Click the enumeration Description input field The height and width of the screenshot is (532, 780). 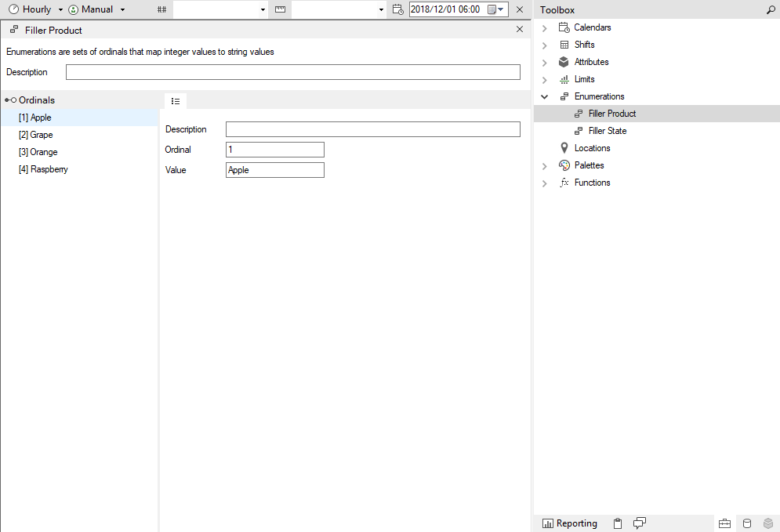pos(293,72)
